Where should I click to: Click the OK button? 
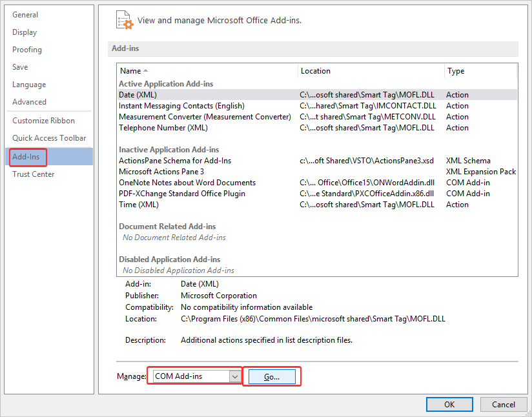point(449,404)
